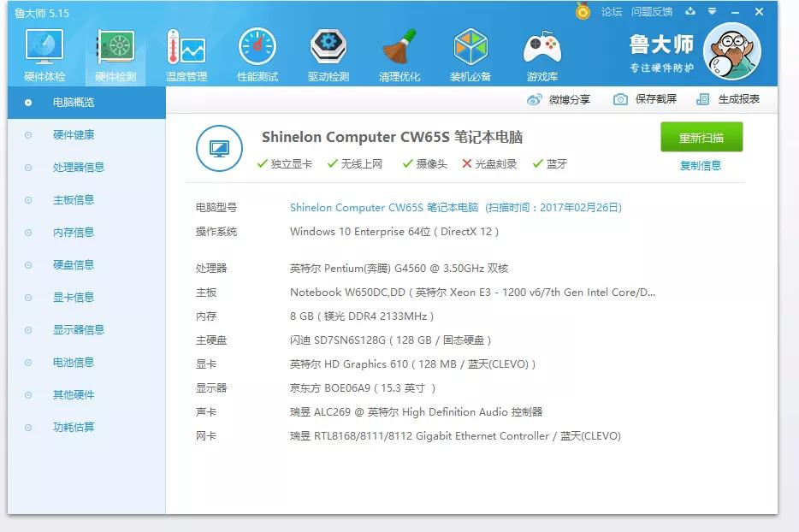Click the 复制信息 copy info link
Viewport: 799px width, 532px height.
point(701,166)
